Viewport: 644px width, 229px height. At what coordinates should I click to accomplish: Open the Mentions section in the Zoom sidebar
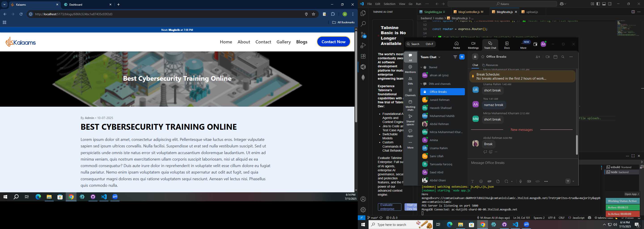pyautogui.click(x=410, y=69)
